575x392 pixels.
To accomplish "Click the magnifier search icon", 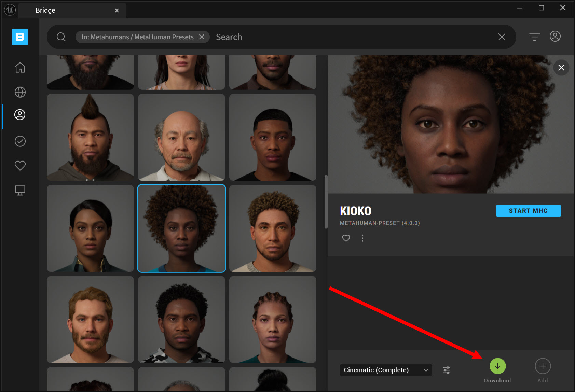I will [61, 37].
